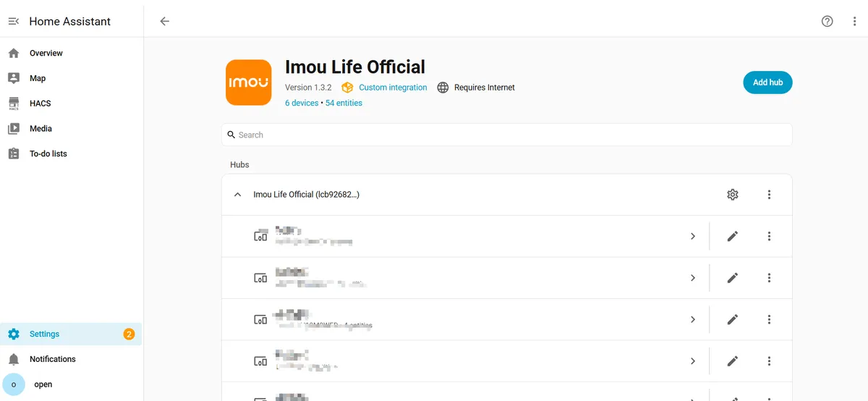Open the top-right page overflow menu

coord(854,22)
